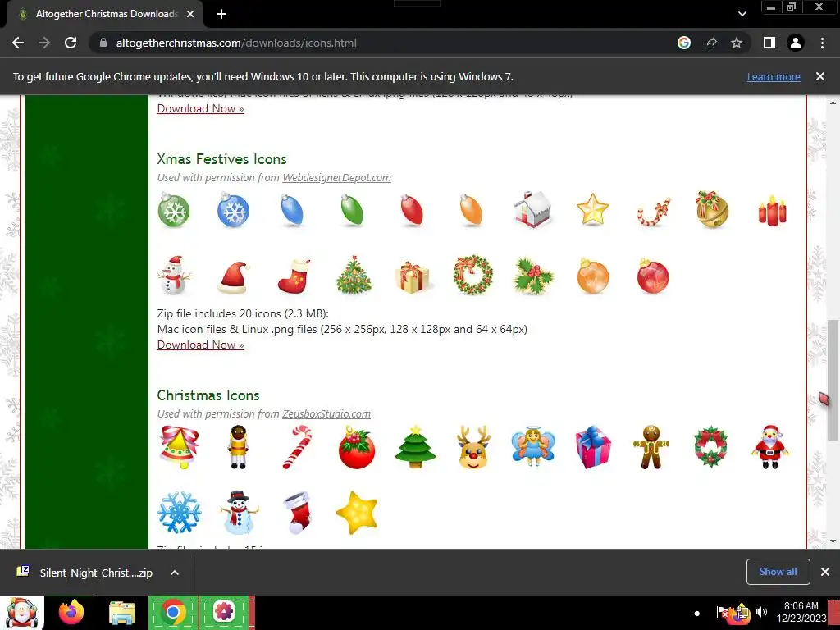The image size is (840, 630).
Task: Click the orange Christmas light bulb icon
Action: pyautogui.click(x=472, y=210)
